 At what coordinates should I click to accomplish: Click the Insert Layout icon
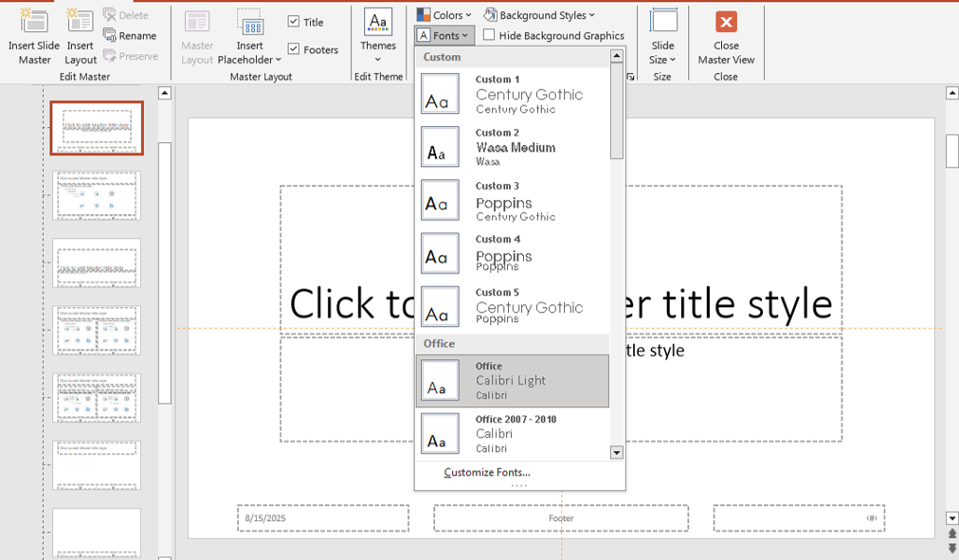[x=81, y=23]
